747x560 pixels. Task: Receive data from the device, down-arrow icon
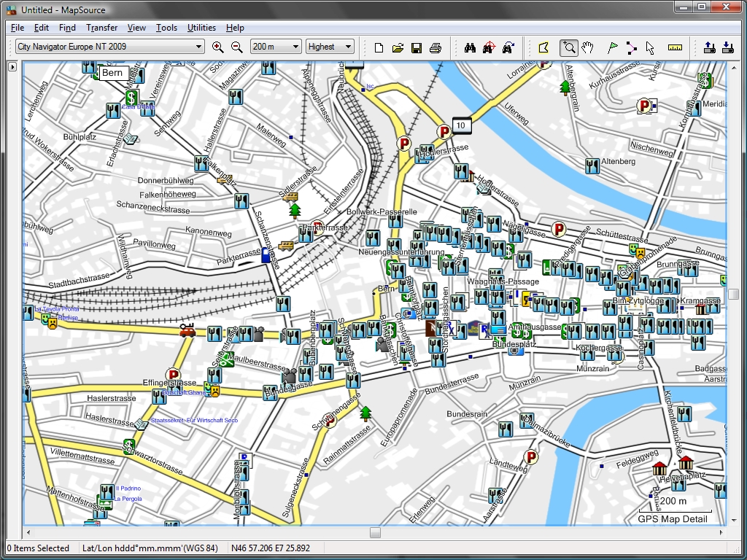[x=728, y=47]
